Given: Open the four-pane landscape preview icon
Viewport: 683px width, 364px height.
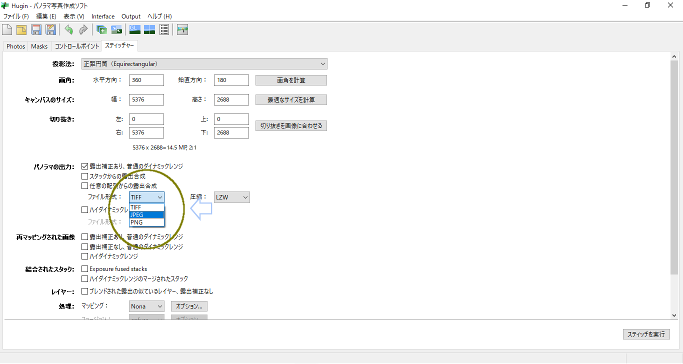Looking at the screenshot, I should pyautogui.click(x=149, y=30).
